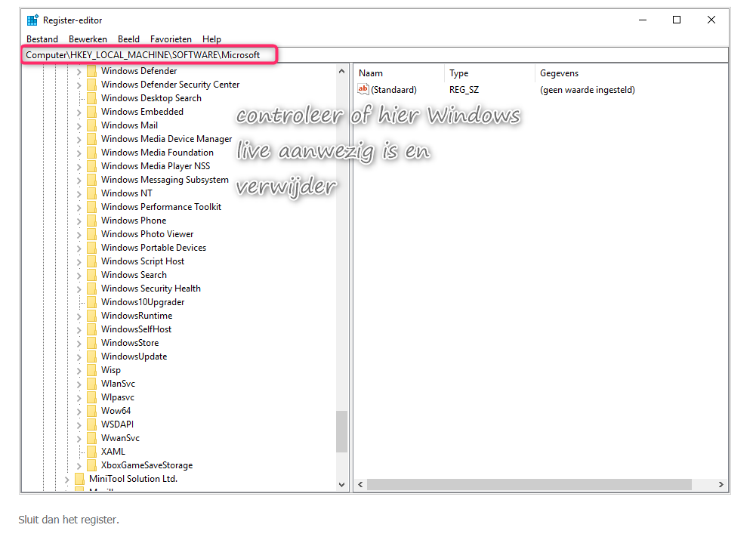Select the WlanSvc folder icon
The height and width of the screenshot is (534, 756).
click(x=91, y=384)
